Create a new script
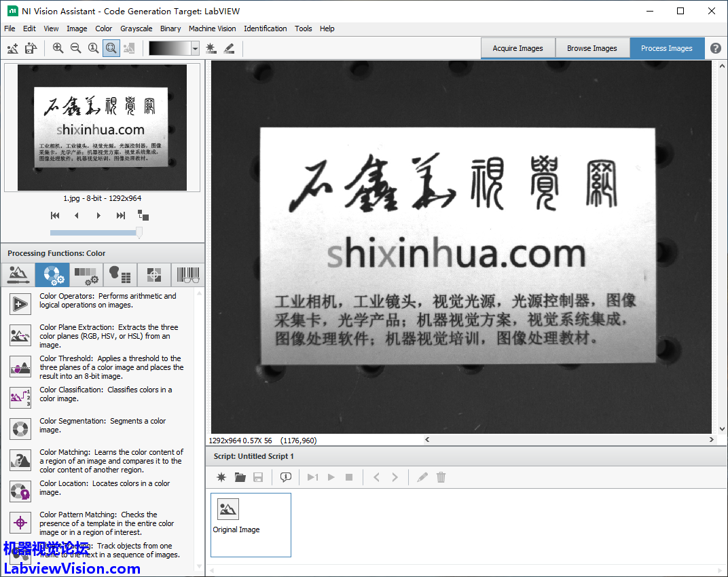The width and height of the screenshot is (728, 577). (x=221, y=477)
